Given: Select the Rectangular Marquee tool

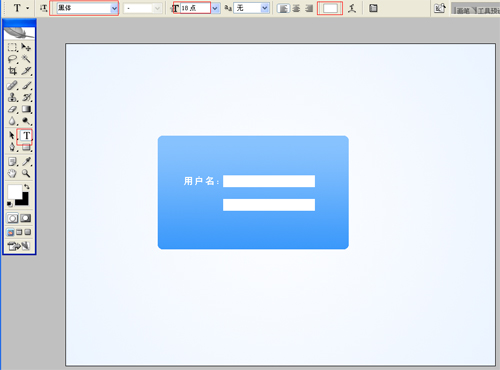Looking at the screenshot, I should click(x=12, y=47).
